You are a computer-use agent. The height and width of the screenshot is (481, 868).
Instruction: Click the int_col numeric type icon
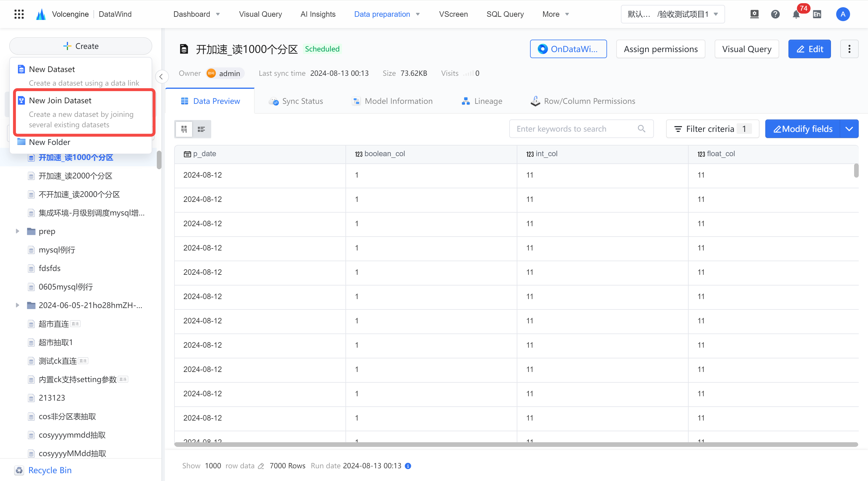530,154
